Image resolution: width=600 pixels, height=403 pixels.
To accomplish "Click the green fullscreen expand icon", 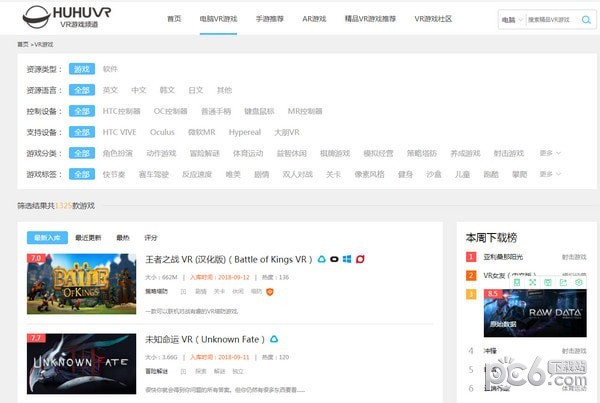I will 532,282.
